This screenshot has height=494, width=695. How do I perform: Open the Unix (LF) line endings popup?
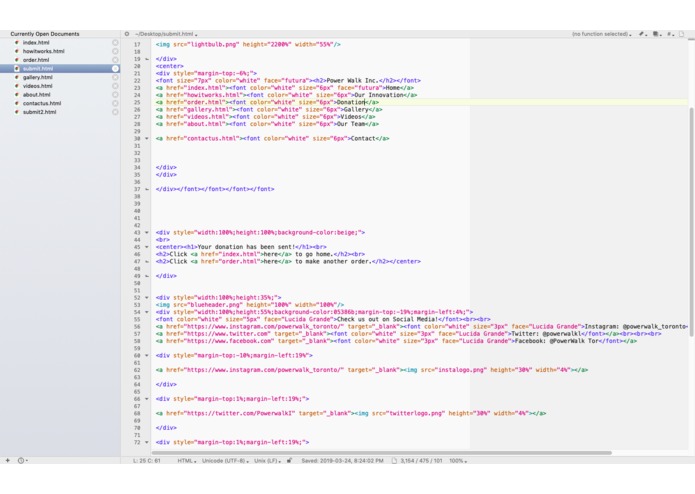[x=267, y=461]
